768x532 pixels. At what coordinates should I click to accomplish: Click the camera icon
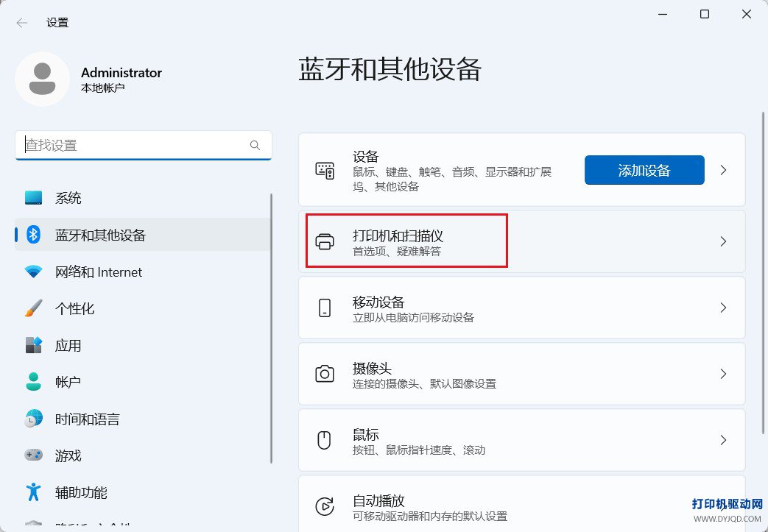324,374
